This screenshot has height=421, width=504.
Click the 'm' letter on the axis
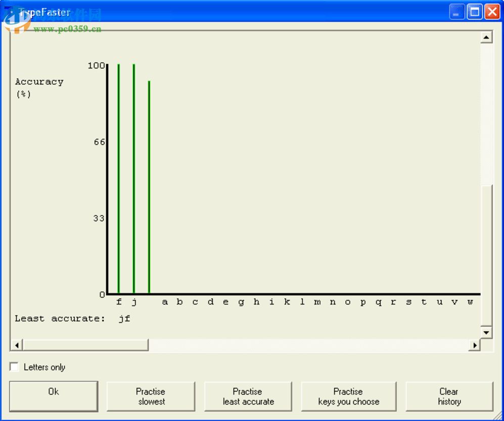317,302
